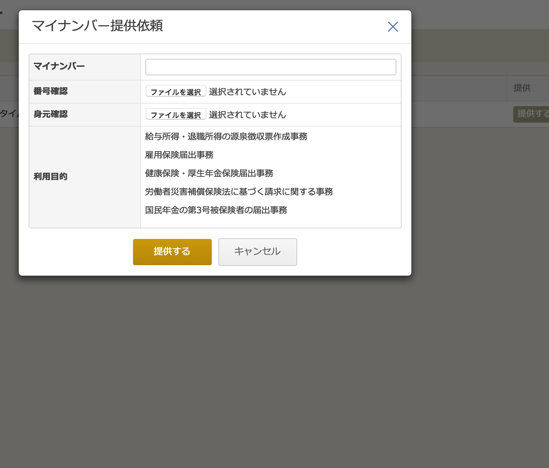
Task: Click the yellow 提供する button
Action: [172, 252]
